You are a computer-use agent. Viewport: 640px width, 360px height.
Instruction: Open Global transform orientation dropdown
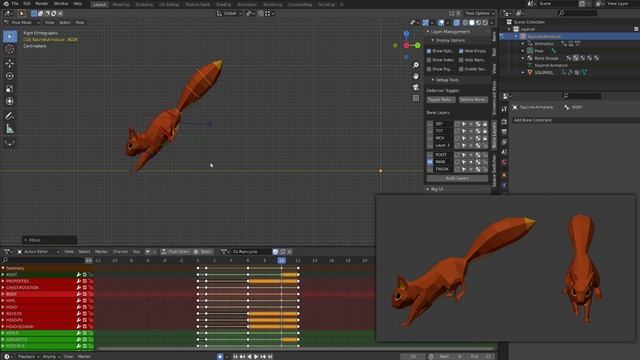[x=229, y=13]
